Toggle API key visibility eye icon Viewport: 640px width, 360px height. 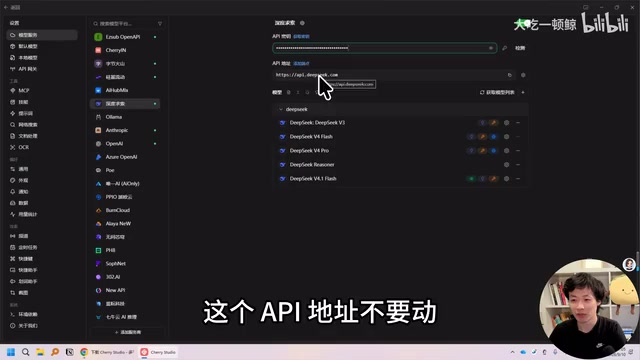491,48
